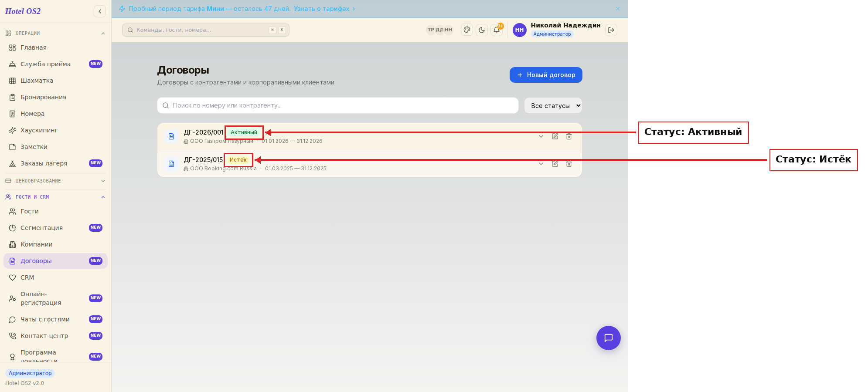
Task: Collapse the sidebar with the arrow button
Action: click(x=100, y=11)
